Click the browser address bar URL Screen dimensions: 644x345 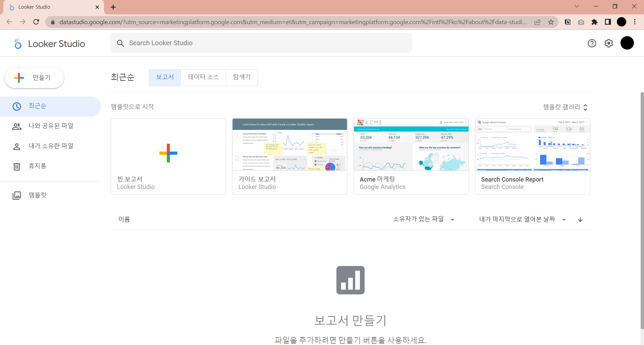pyautogui.click(x=292, y=22)
